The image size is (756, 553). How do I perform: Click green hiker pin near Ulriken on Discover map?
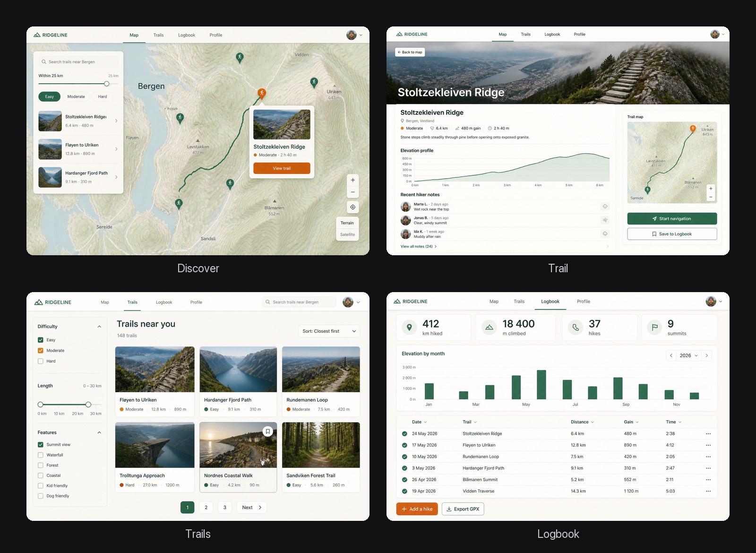click(314, 83)
